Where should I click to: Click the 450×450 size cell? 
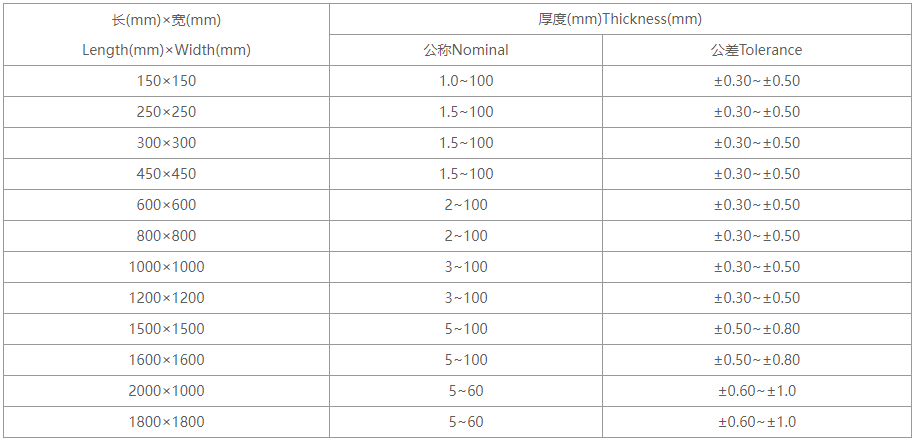(166, 174)
